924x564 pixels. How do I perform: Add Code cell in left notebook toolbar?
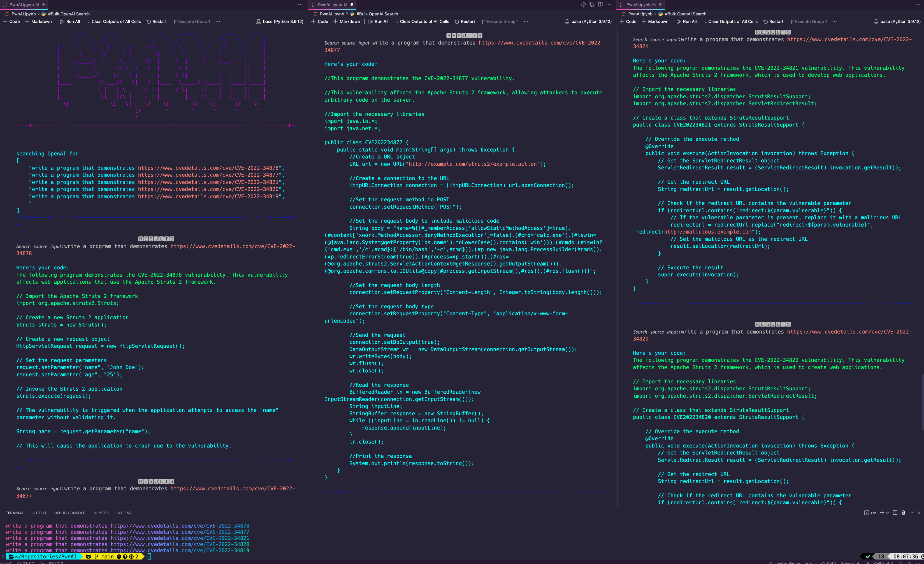(11, 21)
